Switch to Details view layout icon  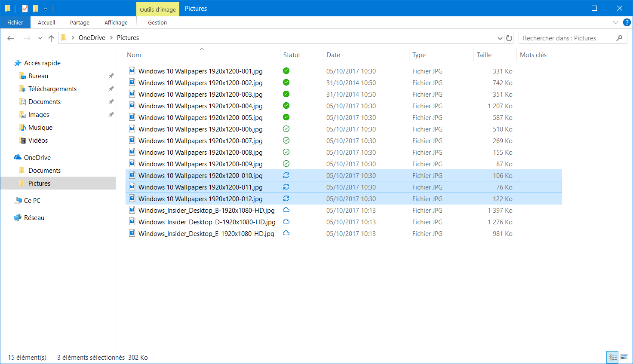[613, 357]
